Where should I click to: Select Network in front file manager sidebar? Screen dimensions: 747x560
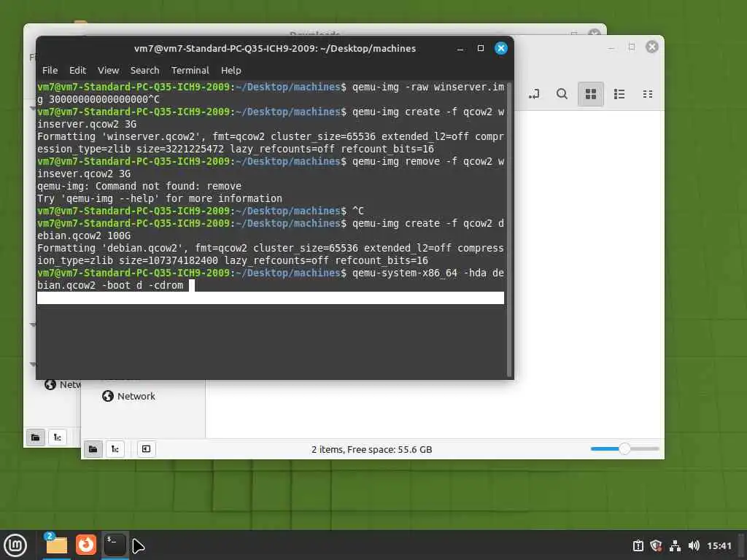point(128,396)
